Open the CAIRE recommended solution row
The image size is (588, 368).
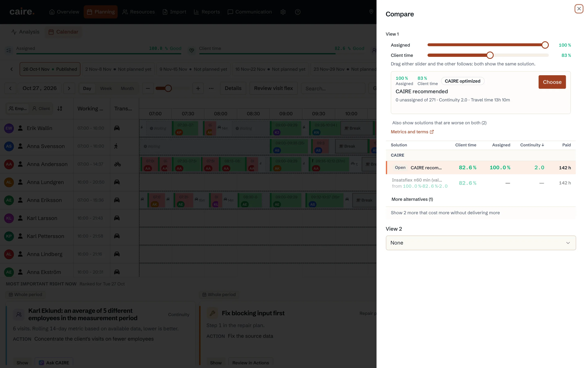click(x=481, y=167)
